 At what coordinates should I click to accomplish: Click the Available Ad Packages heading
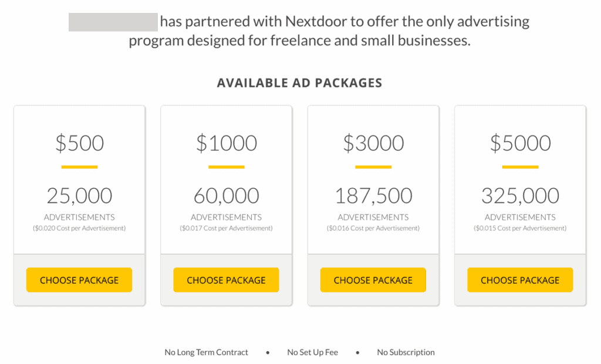tap(299, 83)
